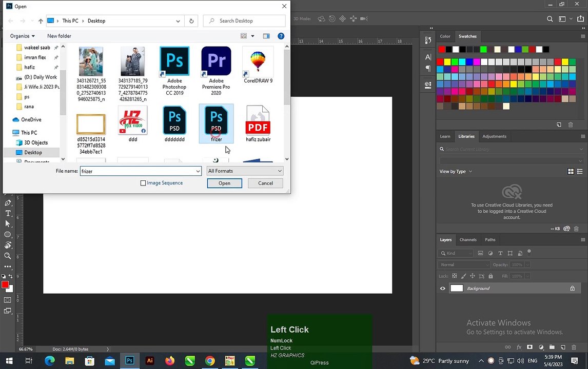Toggle the preview pane button

click(266, 36)
